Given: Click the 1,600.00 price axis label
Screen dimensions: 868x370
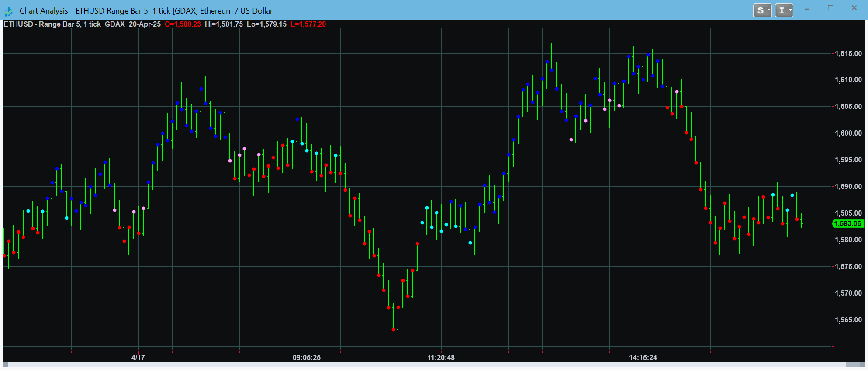Looking at the screenshot, I should point(848,133).
